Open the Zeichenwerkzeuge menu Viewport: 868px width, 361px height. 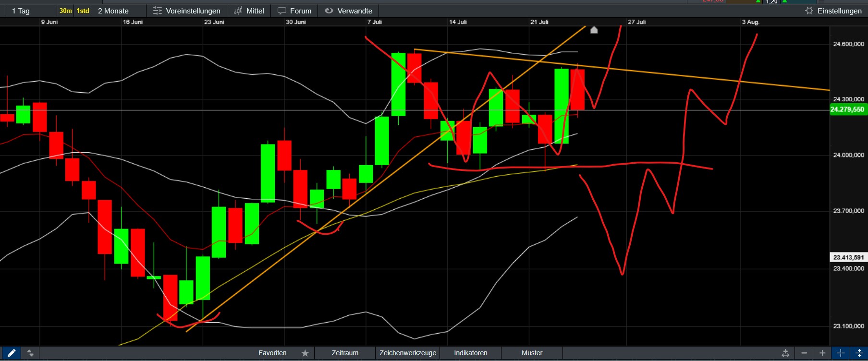pos(408,353)
